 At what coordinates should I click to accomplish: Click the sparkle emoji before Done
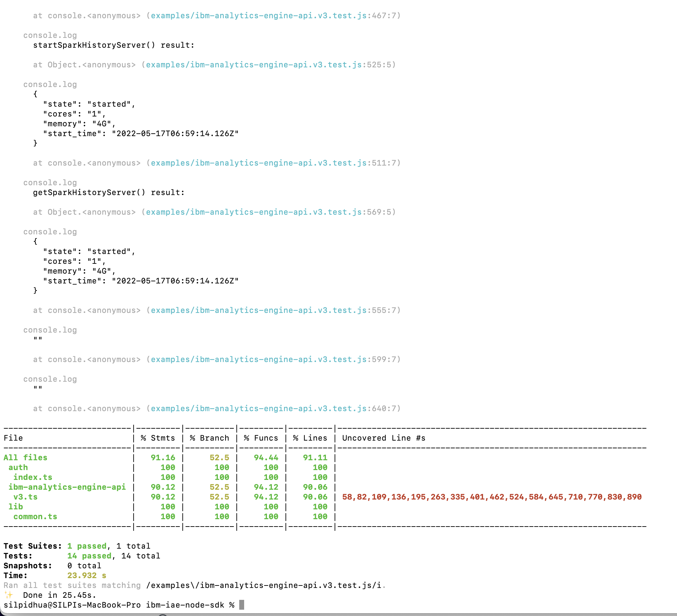tap(8, 595)
